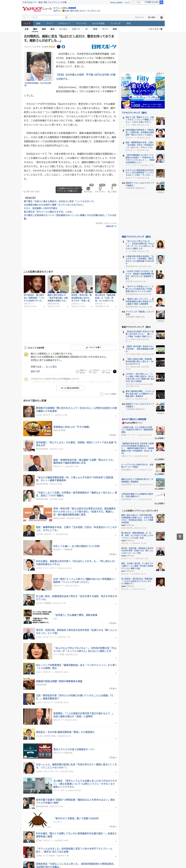Click the search magnifier beside keyword field

tap(66, 18)
